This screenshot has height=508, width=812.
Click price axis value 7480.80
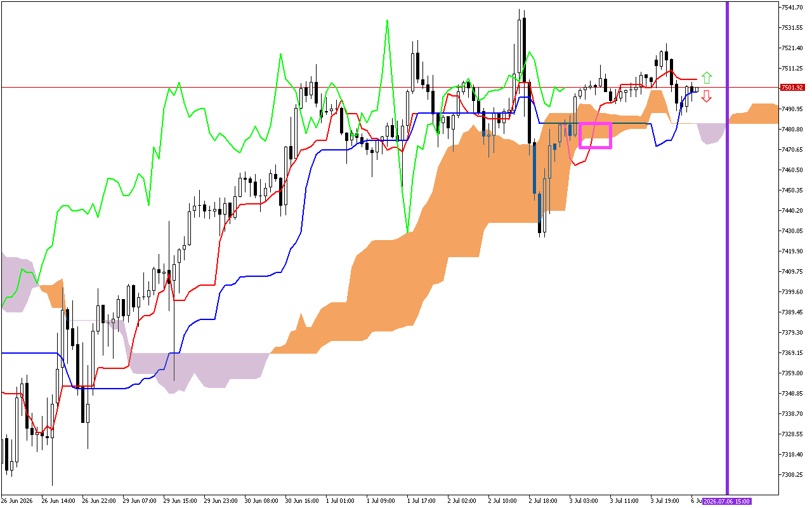[793, 130]
